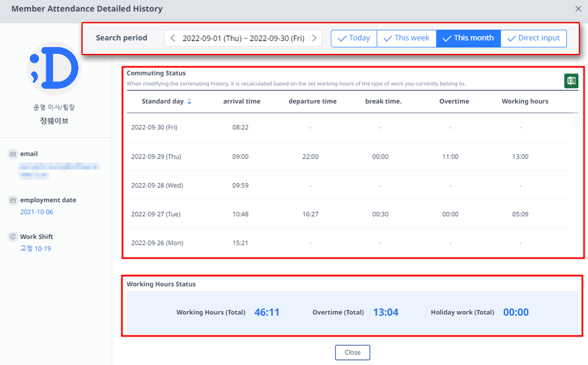Viewport: 588px width, 365px height.
Task: Click the departure time column header
Action: tap(312, 101)
